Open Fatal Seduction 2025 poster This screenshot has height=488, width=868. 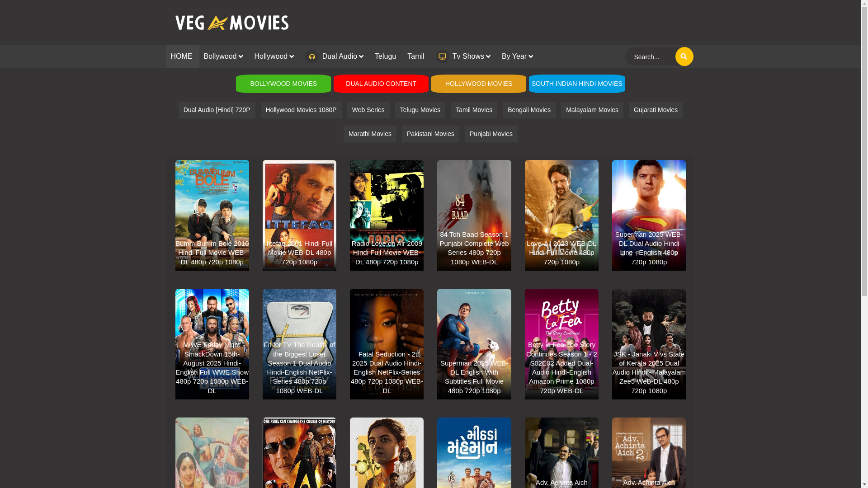(387, 344)
